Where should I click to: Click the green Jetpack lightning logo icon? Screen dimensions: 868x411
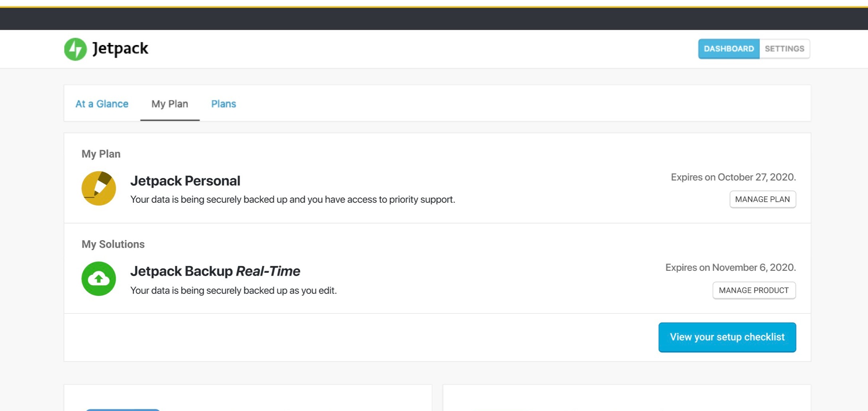[x=75, y=49]
